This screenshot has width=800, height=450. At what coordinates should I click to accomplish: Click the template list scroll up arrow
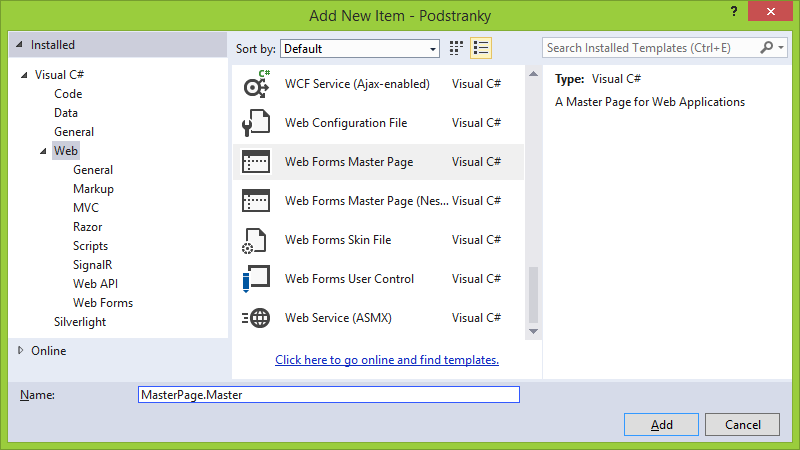coord(533,74)
